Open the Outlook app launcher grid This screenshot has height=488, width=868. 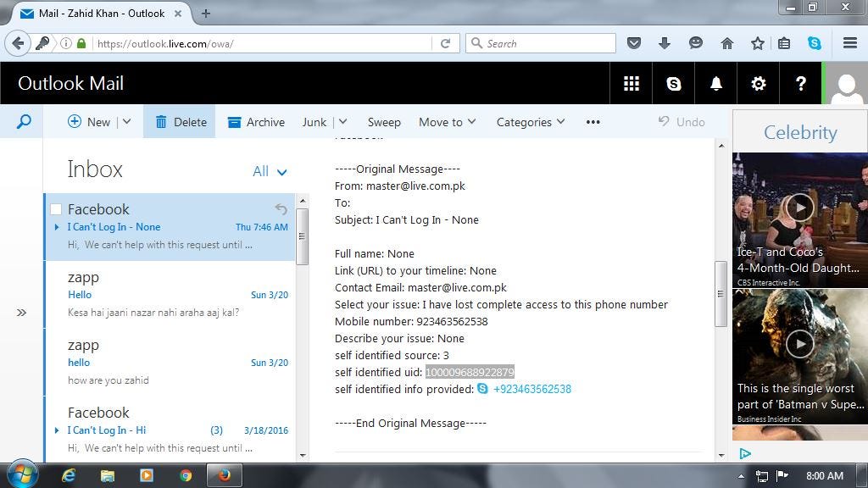click(x=631, y=84)
